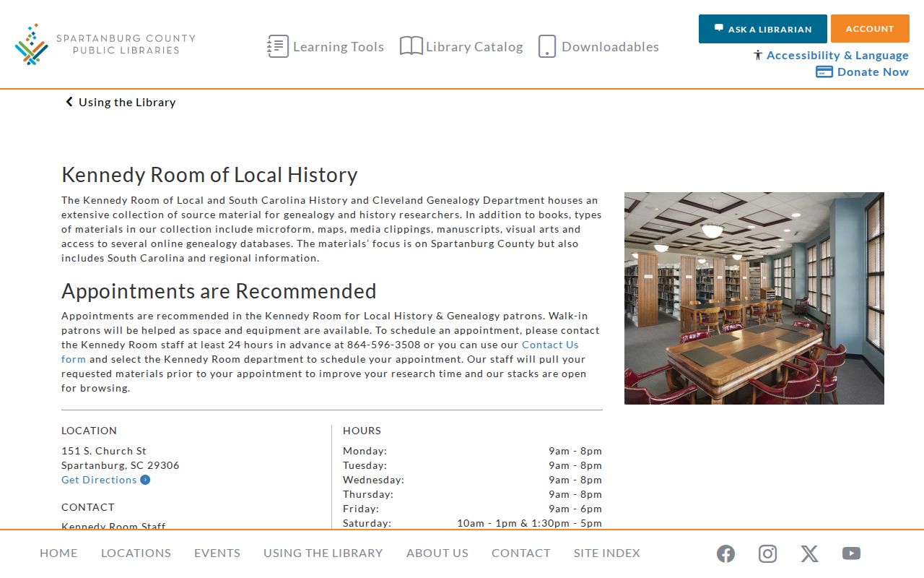Open the library's Facebook page
This screenshot has height=578, width=924.
726,553
